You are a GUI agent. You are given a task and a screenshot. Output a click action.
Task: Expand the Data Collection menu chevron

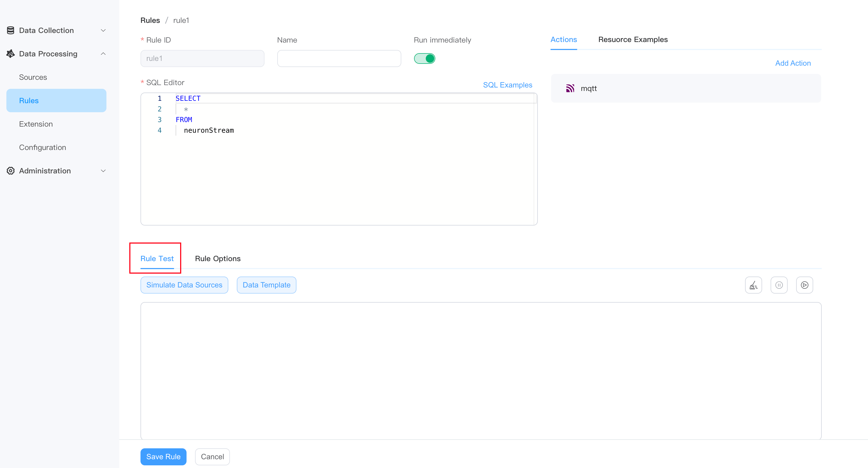(104, 30)
